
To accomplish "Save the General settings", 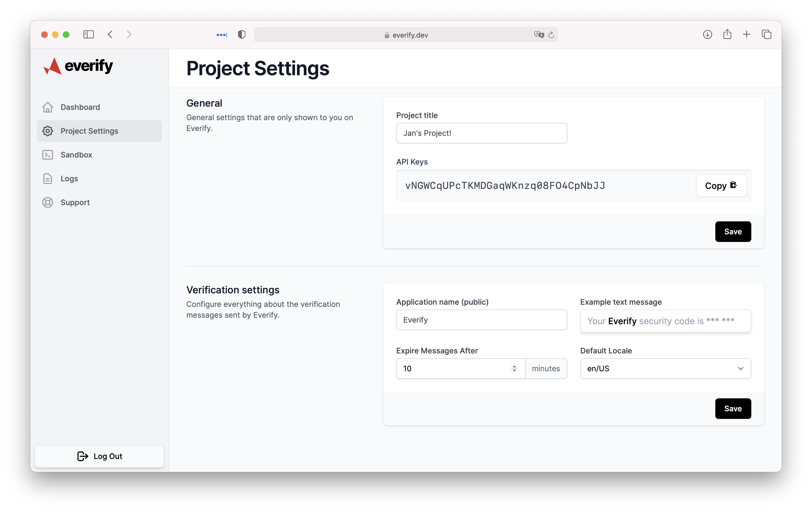I will pos(733,231).
